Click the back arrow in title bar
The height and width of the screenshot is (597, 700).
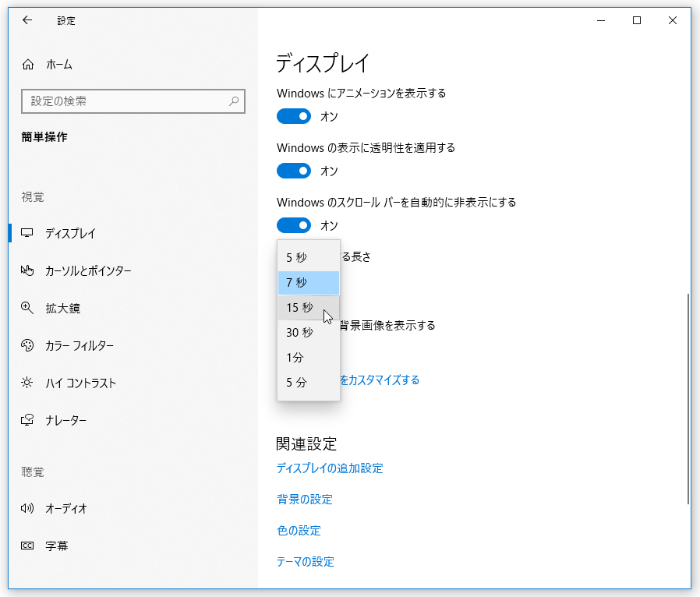point(27,20)
